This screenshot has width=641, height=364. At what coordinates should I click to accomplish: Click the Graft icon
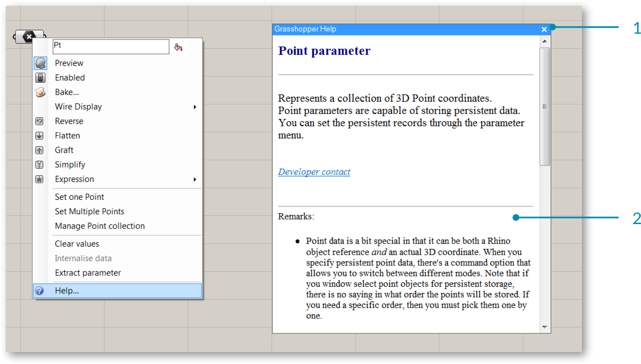(39, 150)
